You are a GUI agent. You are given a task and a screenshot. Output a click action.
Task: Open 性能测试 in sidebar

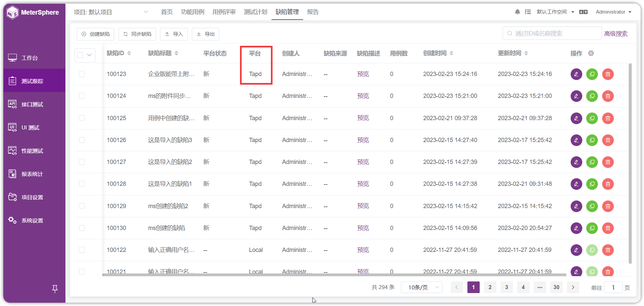pyautogui.click(x=34, y=151)
